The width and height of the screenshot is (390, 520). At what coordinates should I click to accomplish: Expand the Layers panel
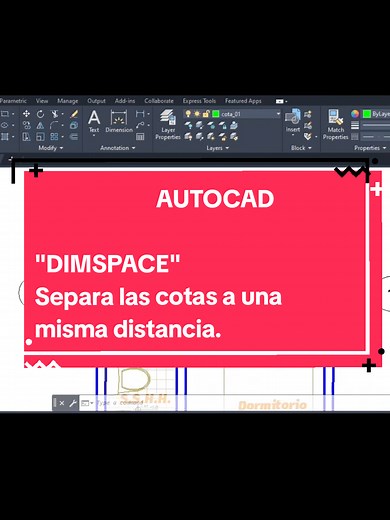(x=218, y=148)
